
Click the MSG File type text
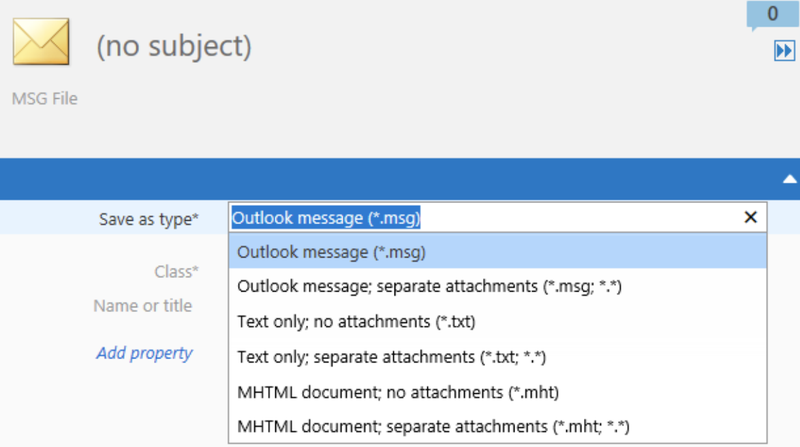click(x=45, y=98)
